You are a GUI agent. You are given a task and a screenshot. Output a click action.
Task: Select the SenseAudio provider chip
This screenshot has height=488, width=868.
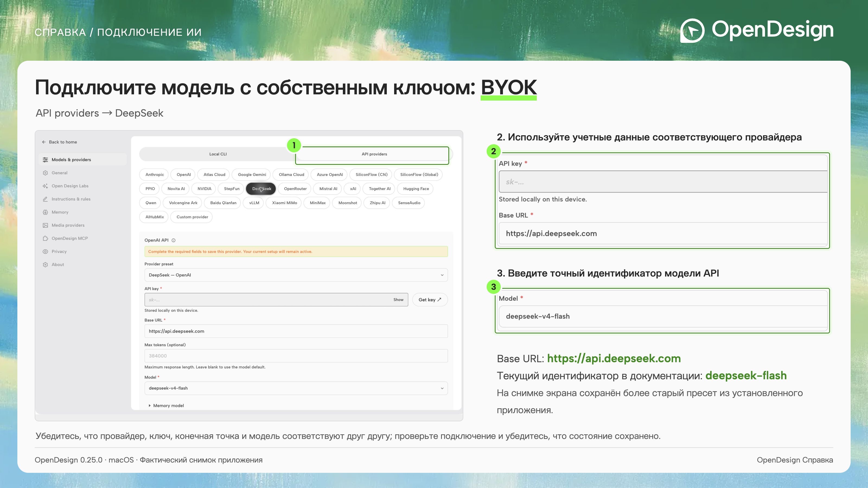click(x=409, y=203)
